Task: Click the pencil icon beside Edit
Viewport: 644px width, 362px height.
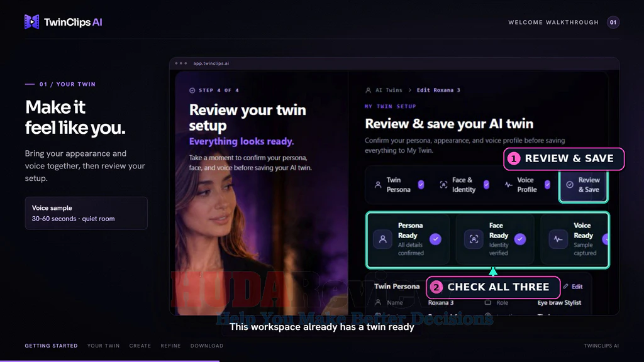Action: pyautogui.click(x=565, y=286)
